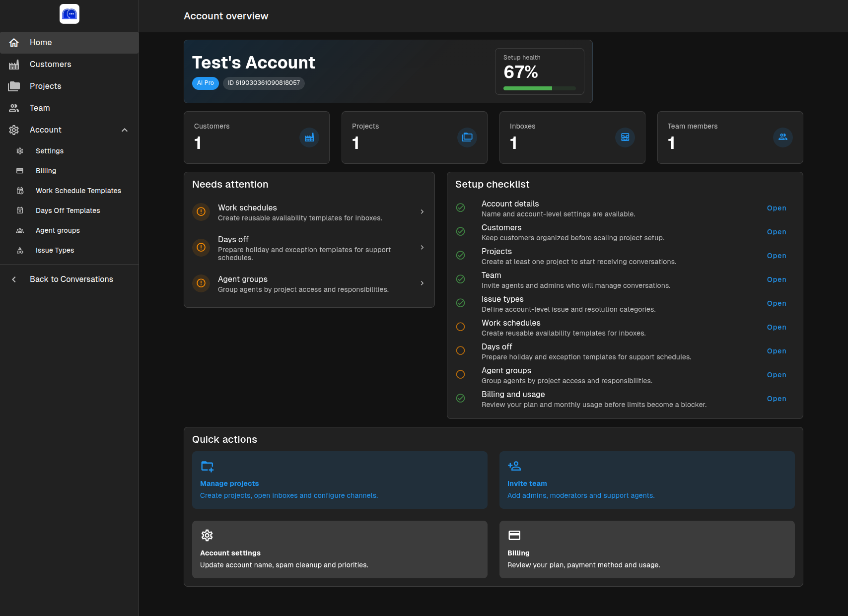Open Team page from sidebar
This screenshot has height=616, width=848.
pyautogui.click(x=70, y=108)
